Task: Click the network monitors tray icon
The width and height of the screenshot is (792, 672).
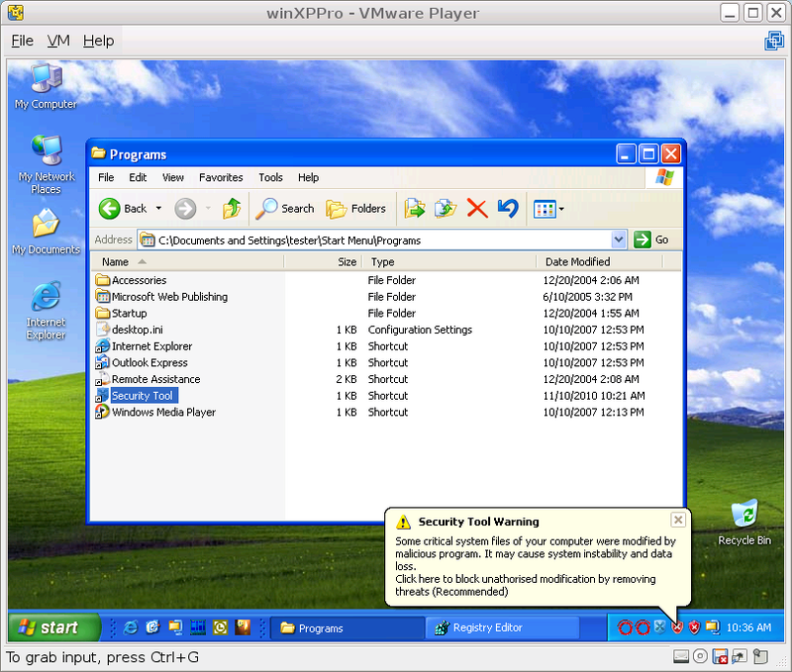Action: (712, 627)
